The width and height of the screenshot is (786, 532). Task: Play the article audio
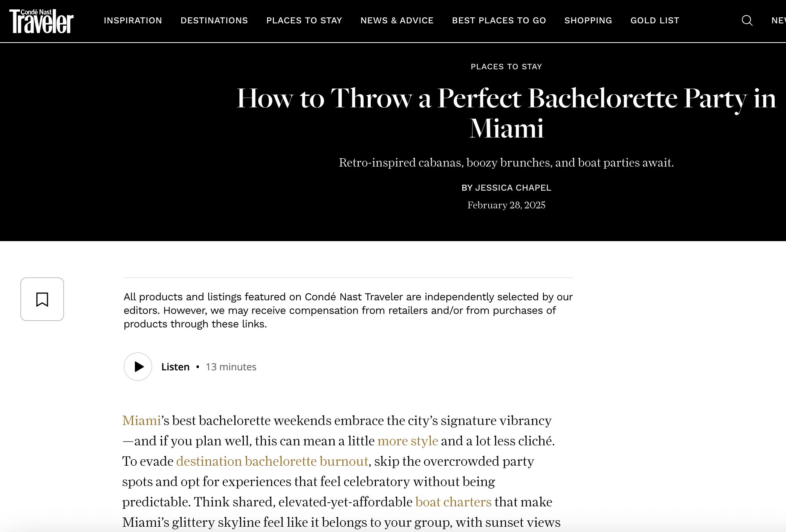point(138,367)
